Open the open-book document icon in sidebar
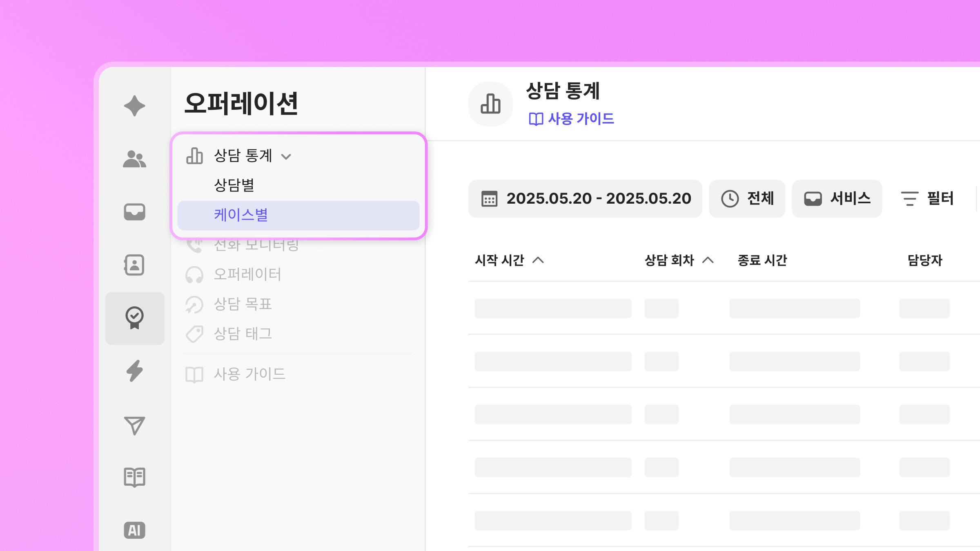980x551 pixels. point(134,477)
